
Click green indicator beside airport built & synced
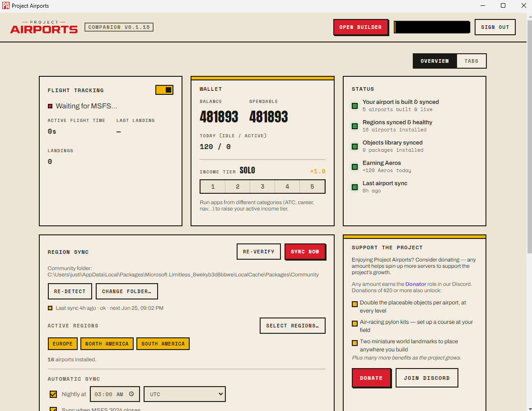[355, 106]
